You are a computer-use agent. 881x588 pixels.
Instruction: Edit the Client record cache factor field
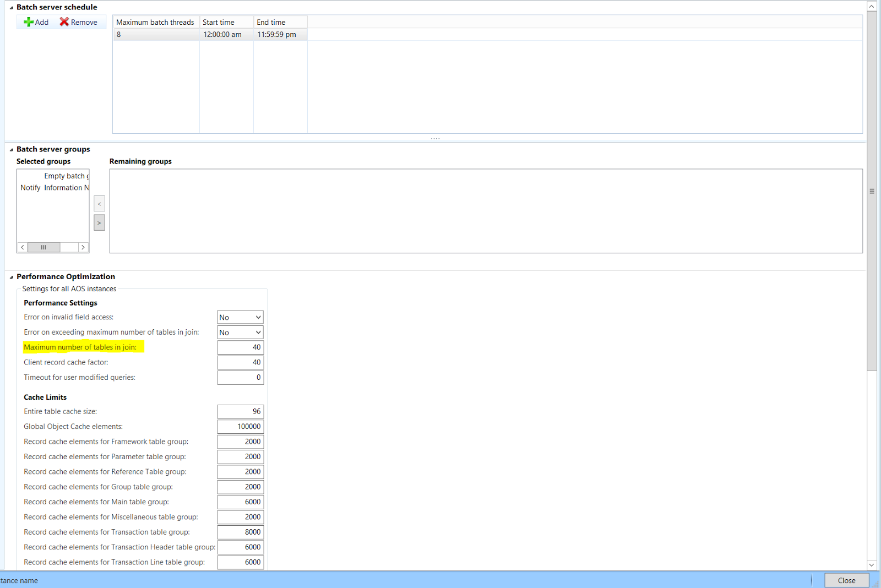[241, 362]
